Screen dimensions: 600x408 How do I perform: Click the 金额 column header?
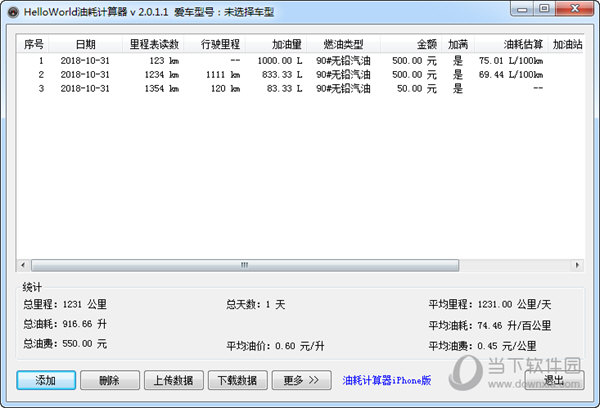[411, 44]
